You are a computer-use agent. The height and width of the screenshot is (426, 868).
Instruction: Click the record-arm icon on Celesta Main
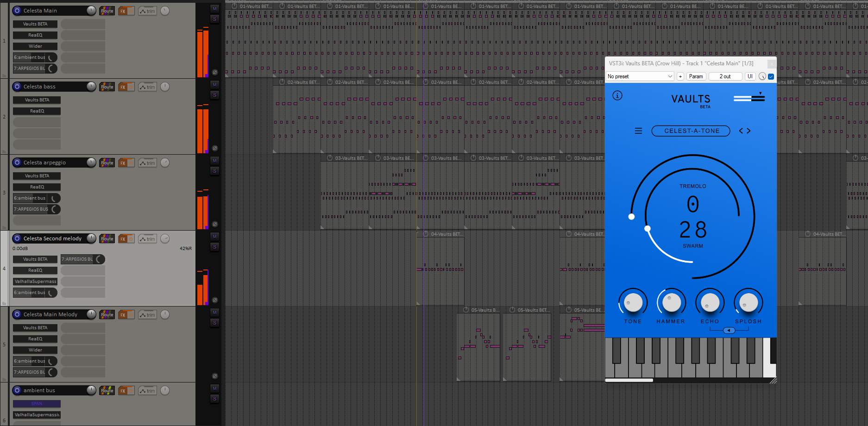[x=17, y=11]
